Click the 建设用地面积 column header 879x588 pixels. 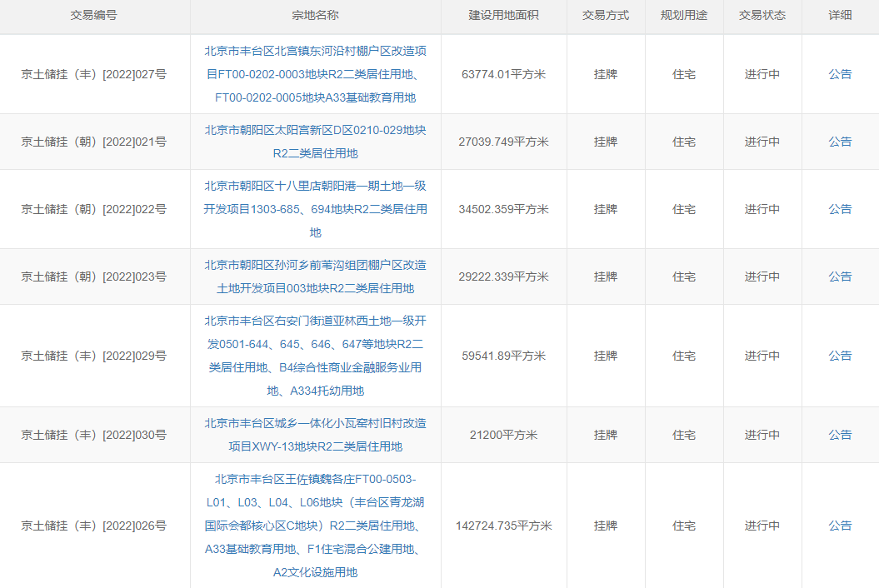(503, 16)
